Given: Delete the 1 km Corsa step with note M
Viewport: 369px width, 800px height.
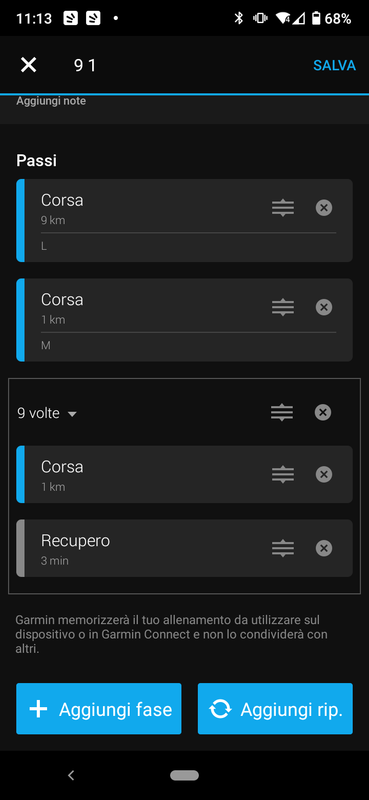Looking at the screenshot, I should [x=324, y=307].
